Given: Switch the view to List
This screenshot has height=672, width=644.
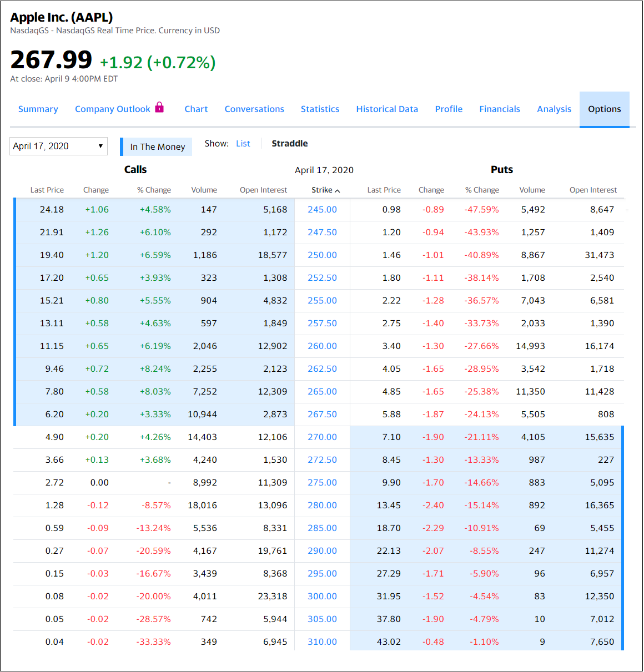Looking at the screenshot, I should point(243,143).
